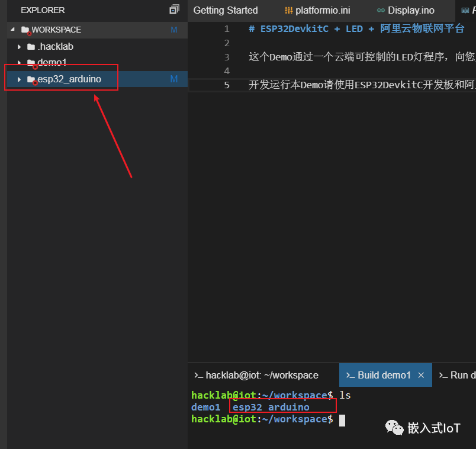Click the Display.ino Arduino file icon
Viewport: 476px width, 449px height.
tap(381, 11)
